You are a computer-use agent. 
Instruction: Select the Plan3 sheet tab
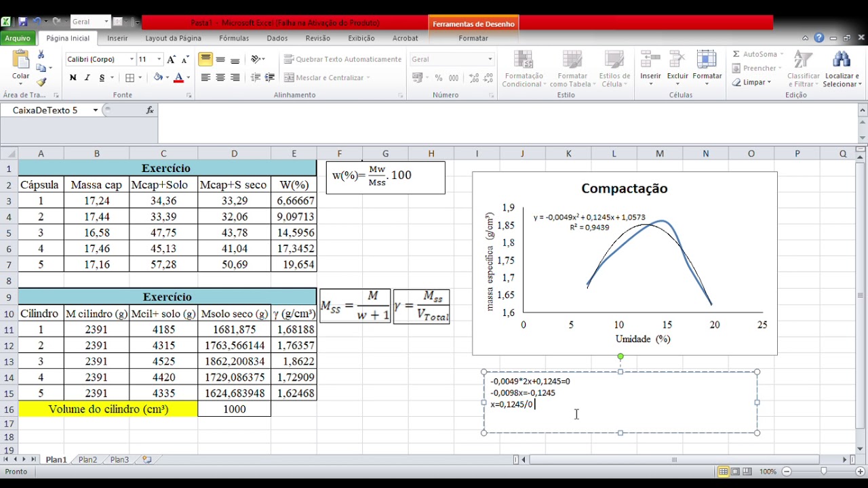coord(119,460)
